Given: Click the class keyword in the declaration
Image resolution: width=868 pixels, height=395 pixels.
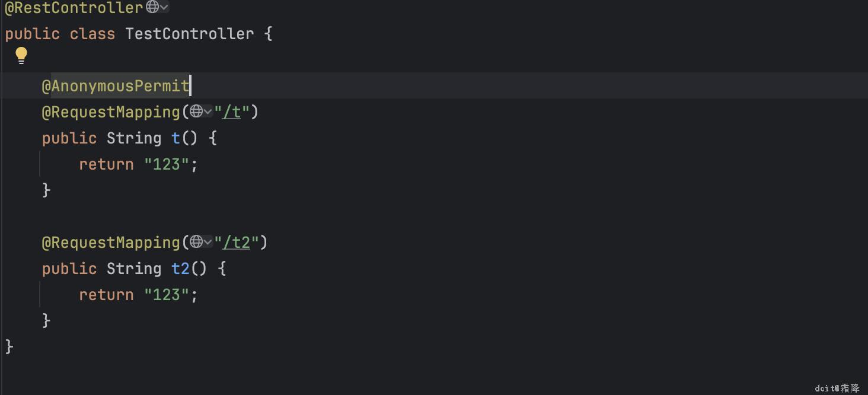Looking at the screenshot, I should [x=92, y=34].
